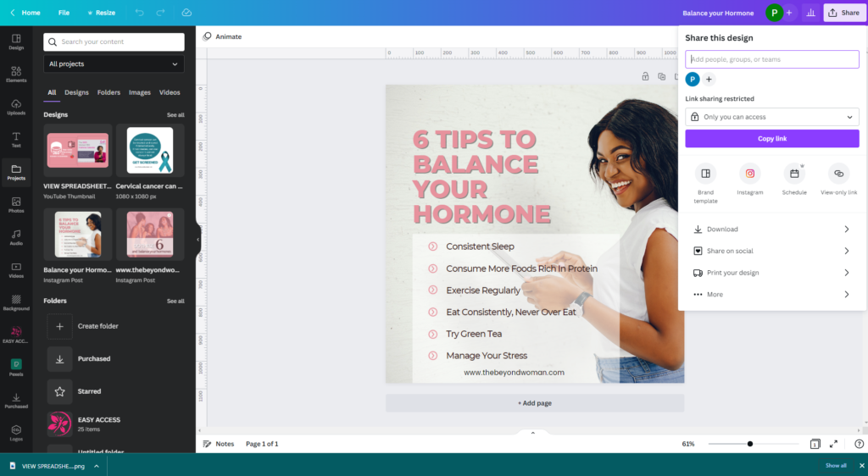This screenshot has height=476, width=868.
Task: Click the cloud save status icon
Action: click(x=186, y=12)
